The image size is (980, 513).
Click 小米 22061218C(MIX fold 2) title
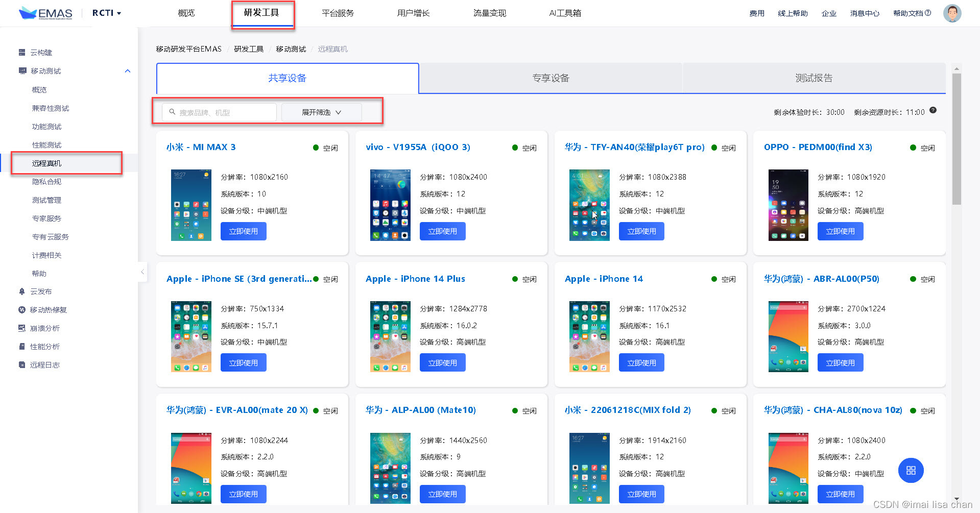pos(628,410)
